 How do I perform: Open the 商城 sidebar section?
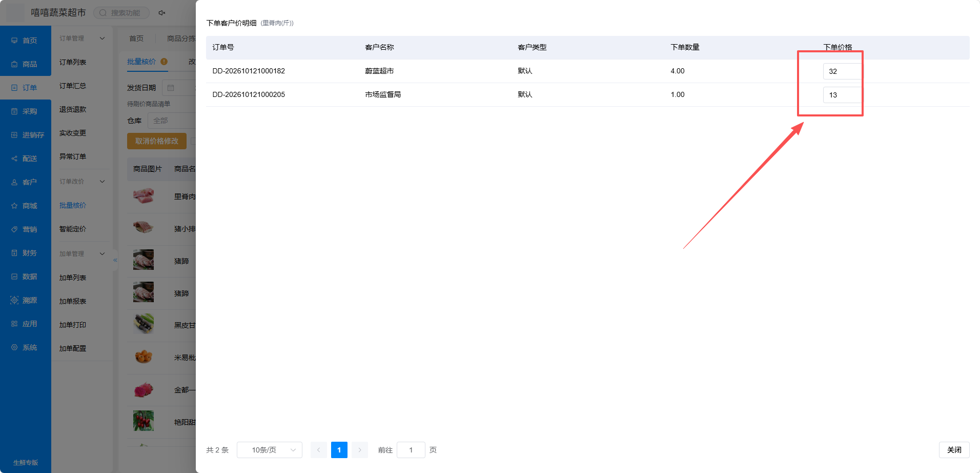[x=25, y=206]
